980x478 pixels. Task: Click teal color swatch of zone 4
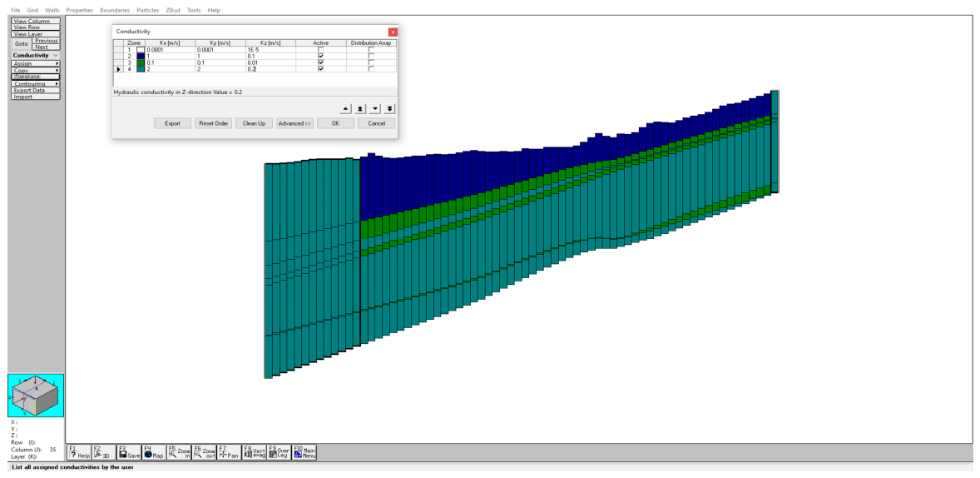point(141,69)
